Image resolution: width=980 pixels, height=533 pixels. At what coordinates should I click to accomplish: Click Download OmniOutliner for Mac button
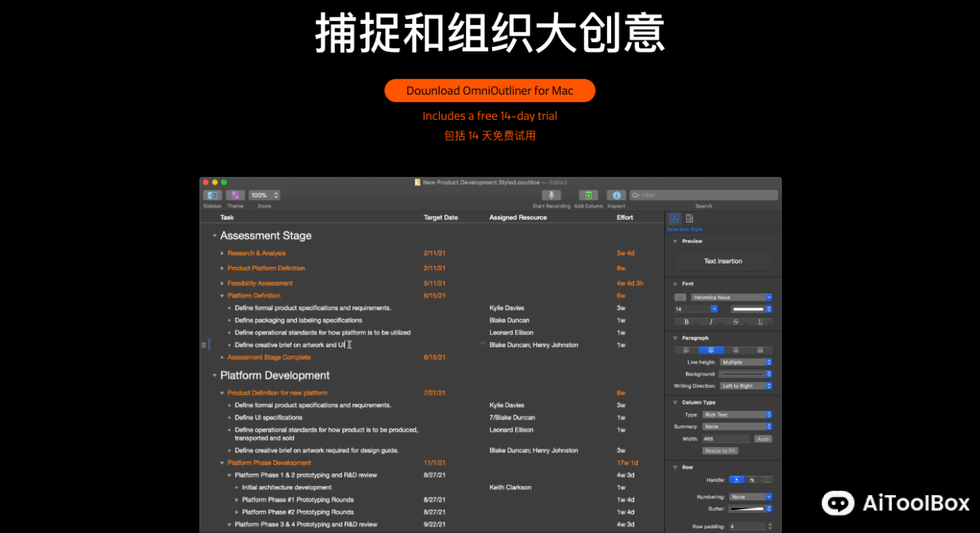coord(489,90)
